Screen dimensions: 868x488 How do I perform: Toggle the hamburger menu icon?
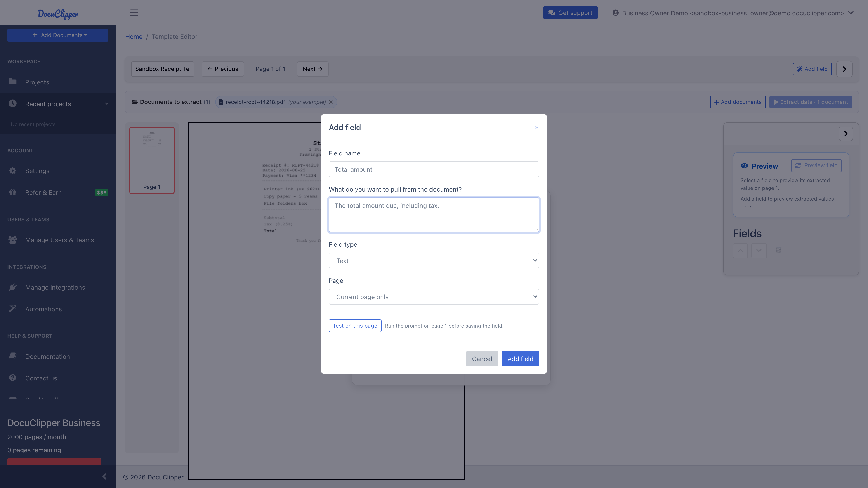(x=134, y=13)
